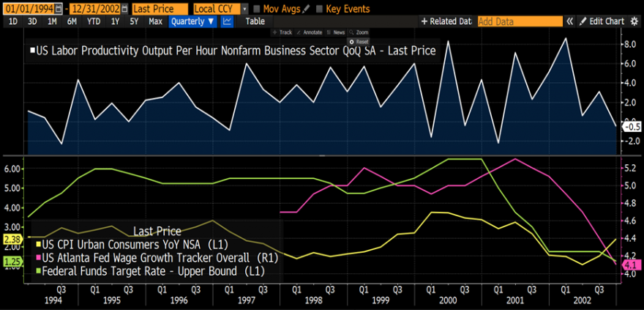
Task: Switch to the Table view
Action: tap(255, 21)
